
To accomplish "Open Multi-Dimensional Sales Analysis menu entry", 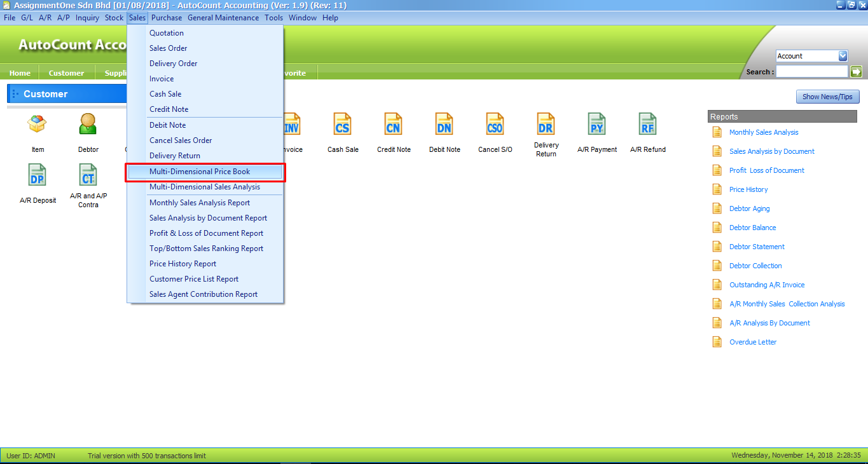I will (x=205, y=187).
